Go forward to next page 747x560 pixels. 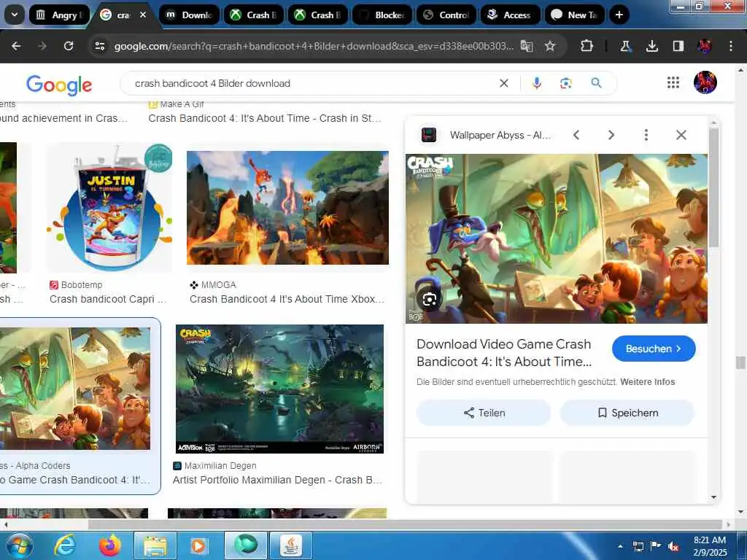coord(42,46)
